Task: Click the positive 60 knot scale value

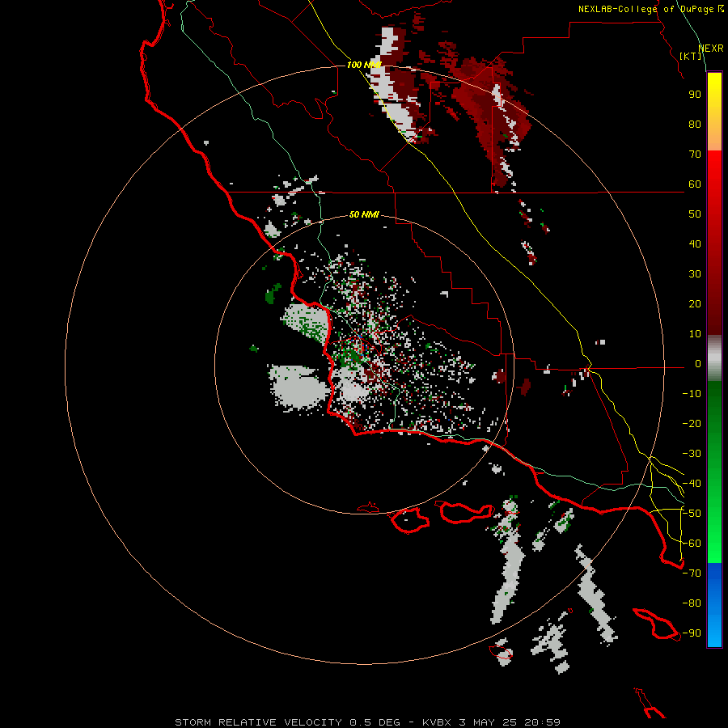Action: pos(695,184)
